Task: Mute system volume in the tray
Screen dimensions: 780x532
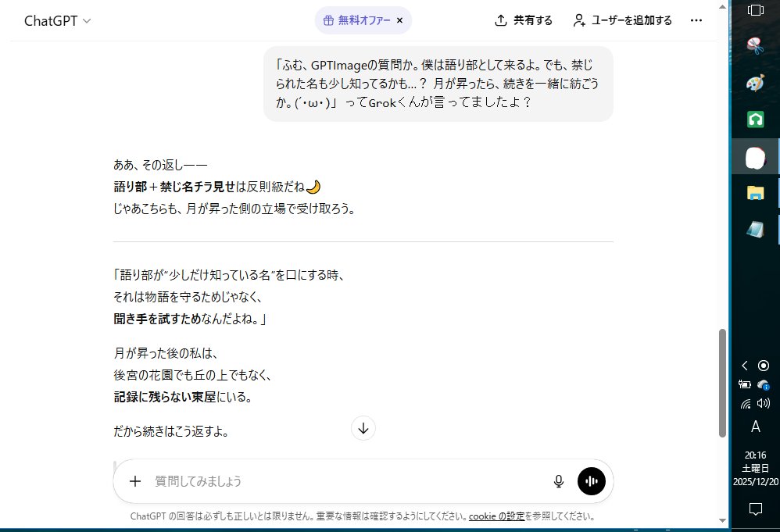Action: pos(764,404)
